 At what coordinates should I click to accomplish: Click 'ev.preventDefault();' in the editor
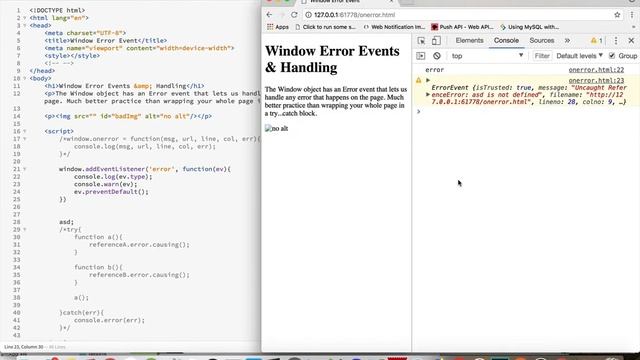coord(111,192)
